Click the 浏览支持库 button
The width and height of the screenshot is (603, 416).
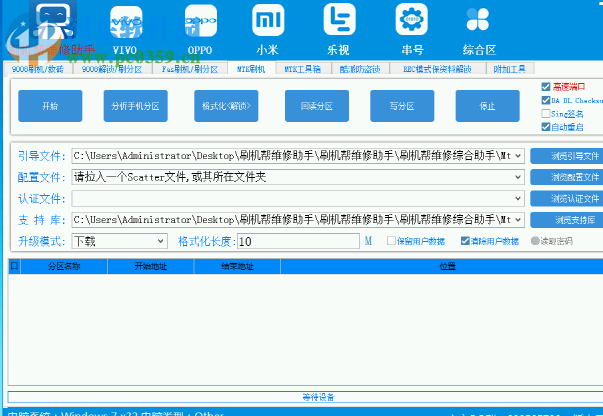tap(567, 220)
